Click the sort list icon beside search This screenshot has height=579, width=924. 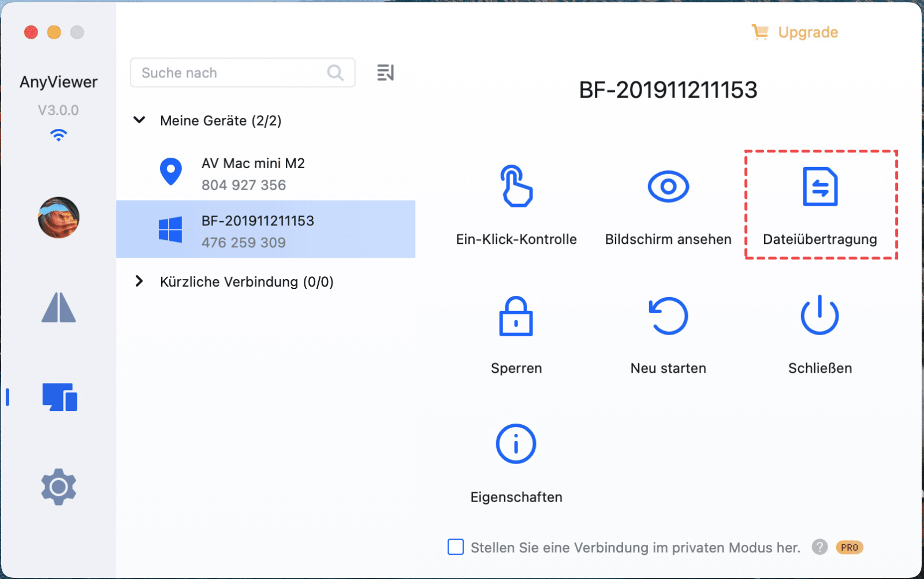tap(385, 73)
